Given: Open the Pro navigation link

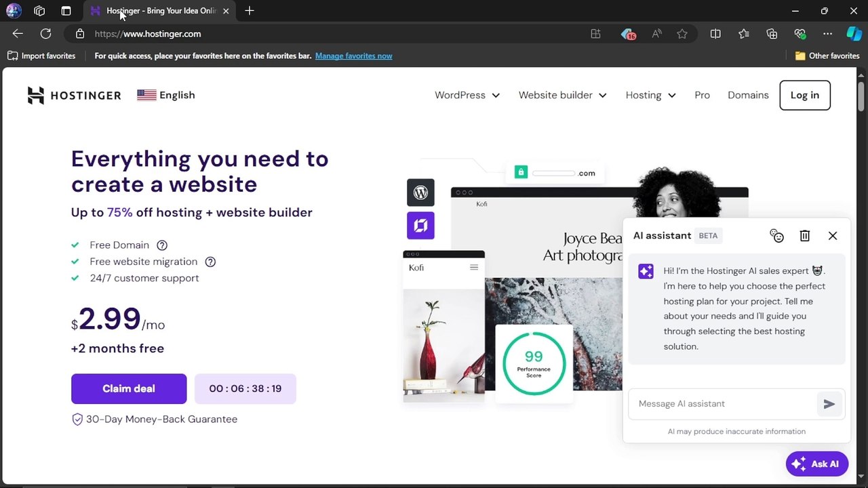Looking at the screenshot, I should click(702, 95).
